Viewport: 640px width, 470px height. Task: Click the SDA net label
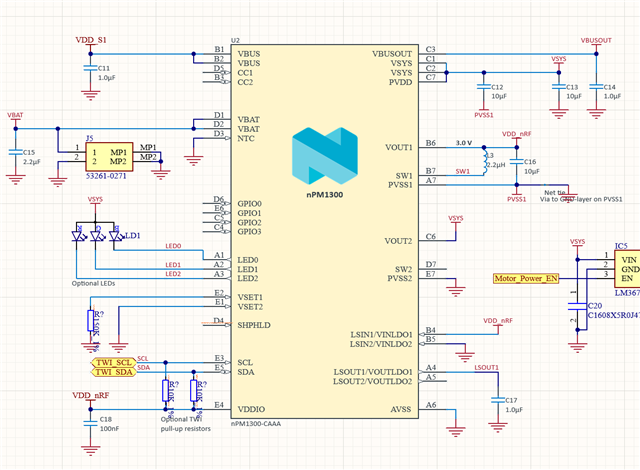(x=143, y=368)
